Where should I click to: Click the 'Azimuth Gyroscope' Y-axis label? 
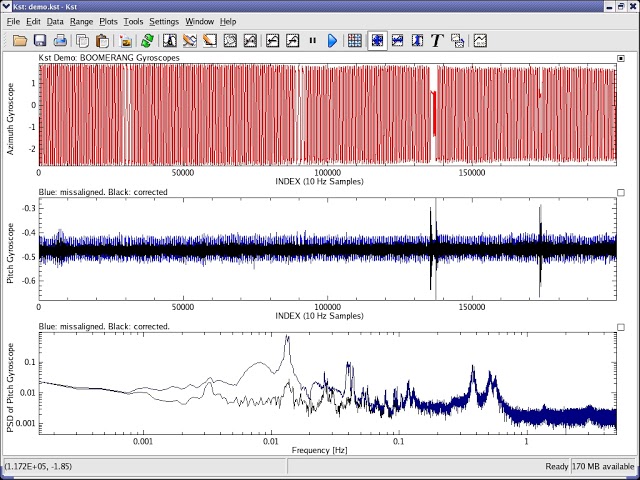tap(11, 119)
